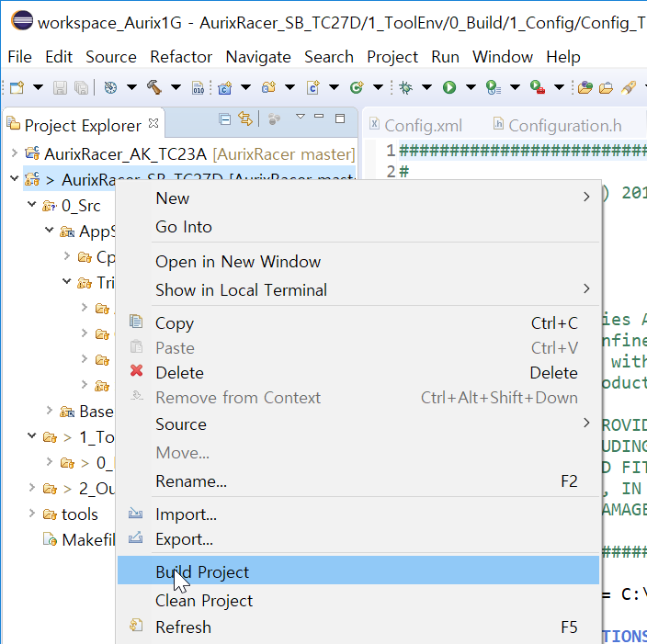Maximize the Project Explorer view

tap(340, 119)
